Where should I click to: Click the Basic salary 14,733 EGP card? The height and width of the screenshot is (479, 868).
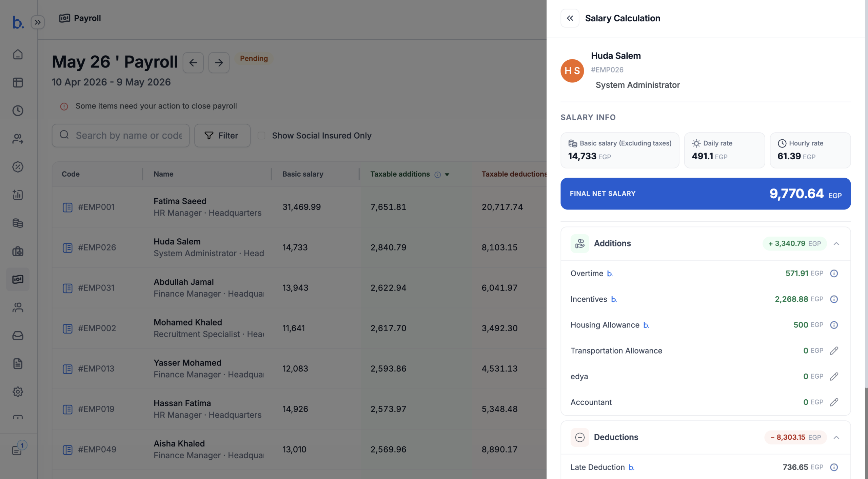620,150
